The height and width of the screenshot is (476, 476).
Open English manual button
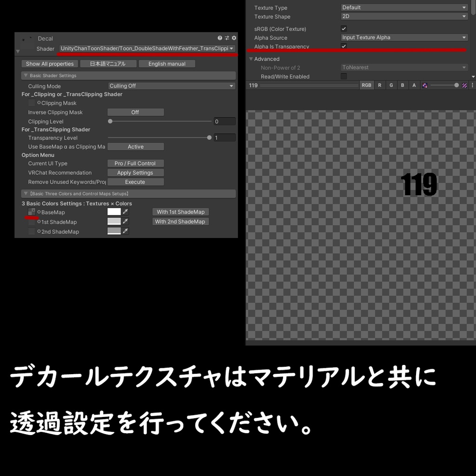[x=167, y=64]
